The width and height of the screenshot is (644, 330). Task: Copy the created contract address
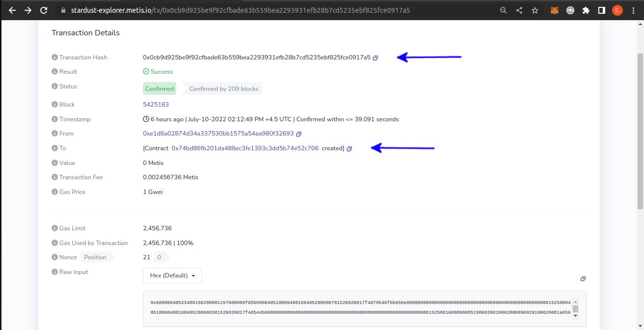click(x=349, y=149)
